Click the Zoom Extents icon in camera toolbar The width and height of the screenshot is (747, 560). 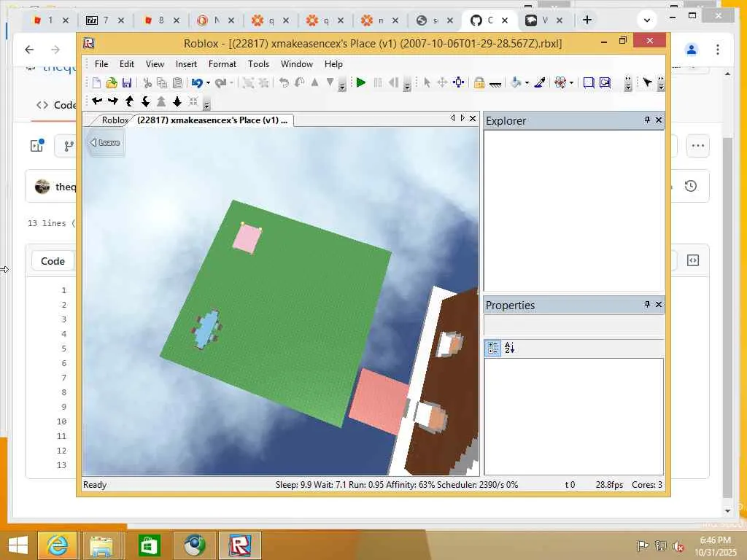tap(193, 101)
